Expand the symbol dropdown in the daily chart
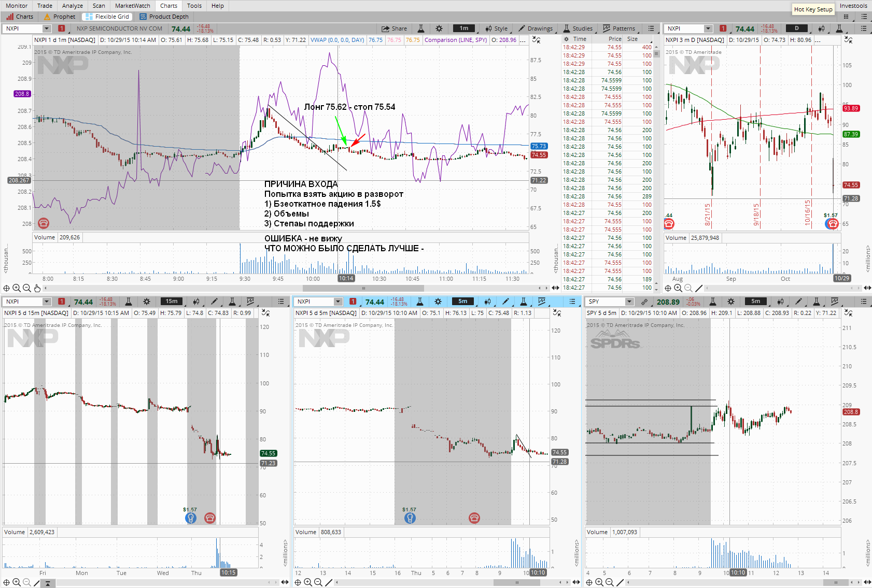 click(x=708, y=28)
